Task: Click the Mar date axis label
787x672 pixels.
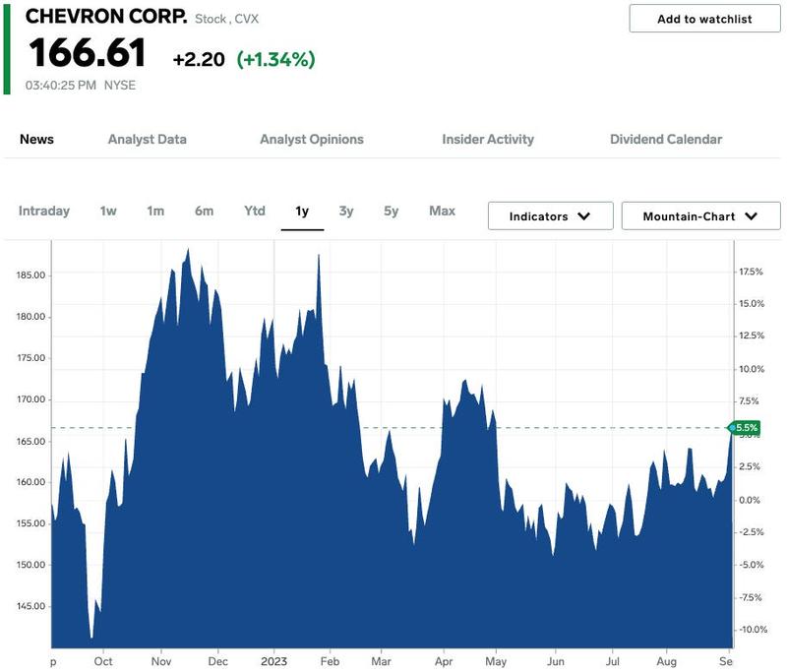Action: 381,661
